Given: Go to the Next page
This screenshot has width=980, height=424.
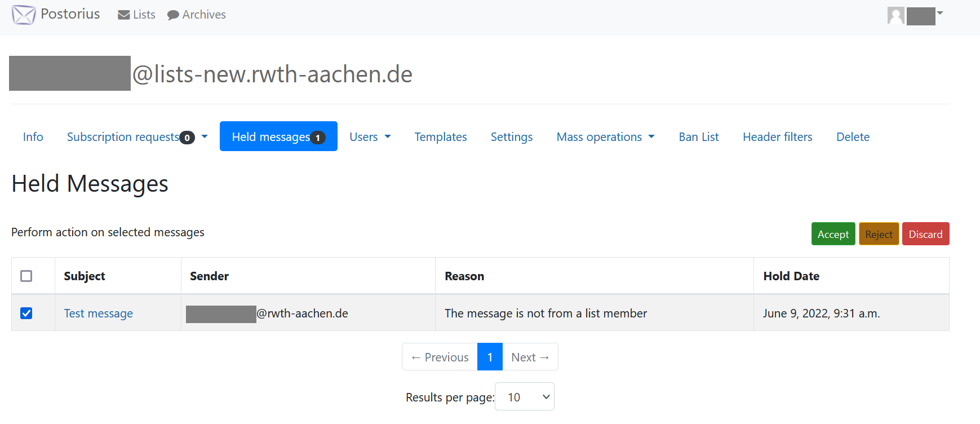Looking at the screenshot, I should pos(530,357).
